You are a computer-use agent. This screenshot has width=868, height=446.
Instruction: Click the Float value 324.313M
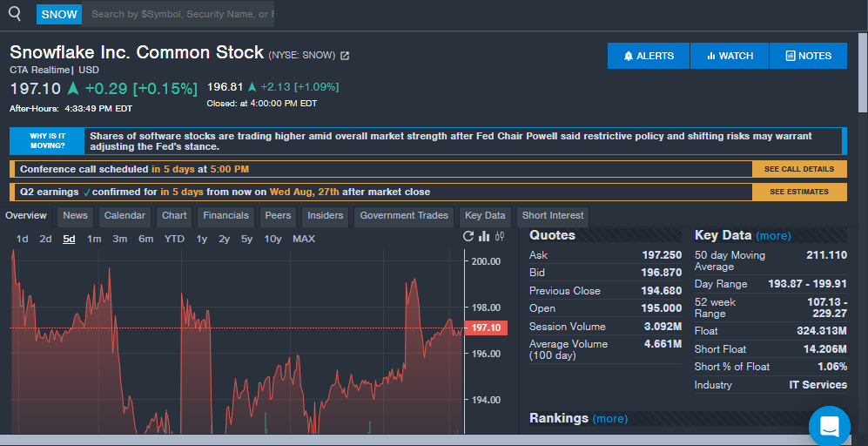[x=822, y=331]
